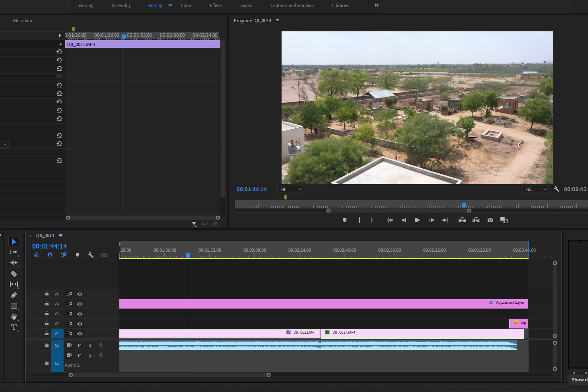Image resolution: width=588 pixels, height=392 pixels.
Task: Click the Program monitor playhead scrubber
Action: pos(464,205)
